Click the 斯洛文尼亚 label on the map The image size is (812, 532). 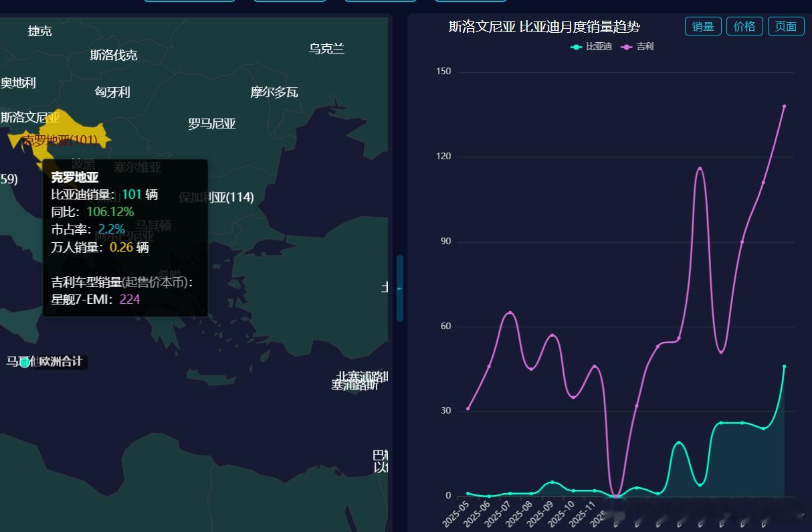(x=30, y=118)
